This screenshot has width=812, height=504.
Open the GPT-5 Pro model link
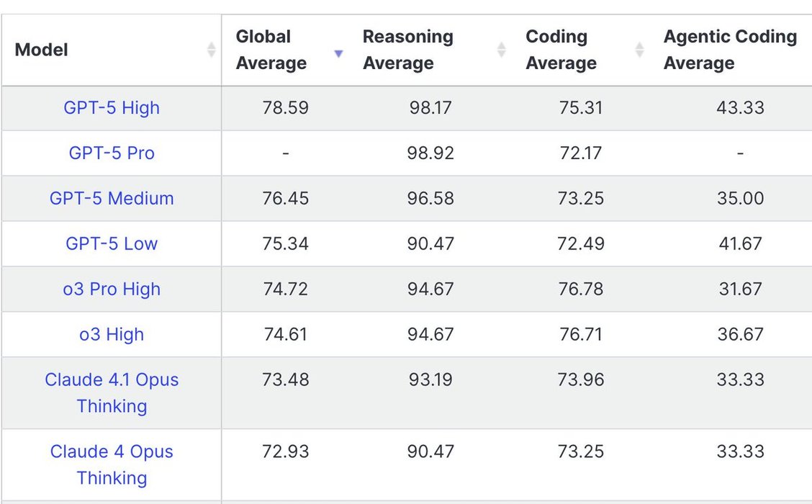pos(112,153)
